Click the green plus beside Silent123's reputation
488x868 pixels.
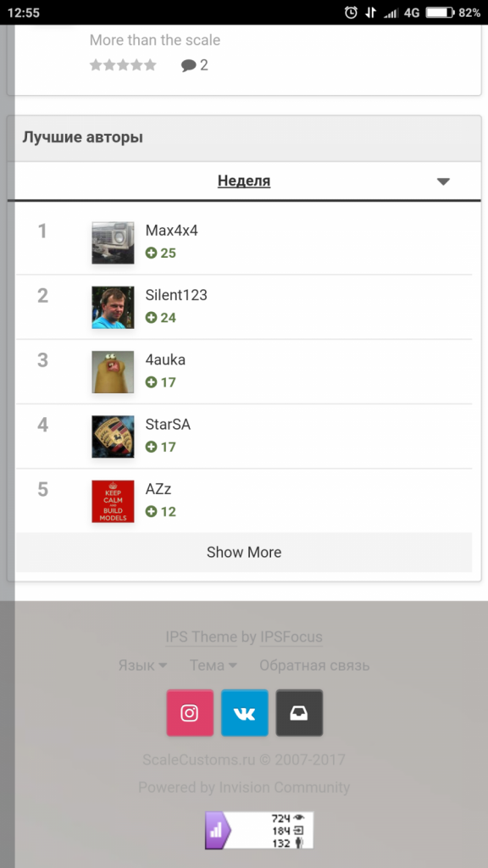point(151,318)
